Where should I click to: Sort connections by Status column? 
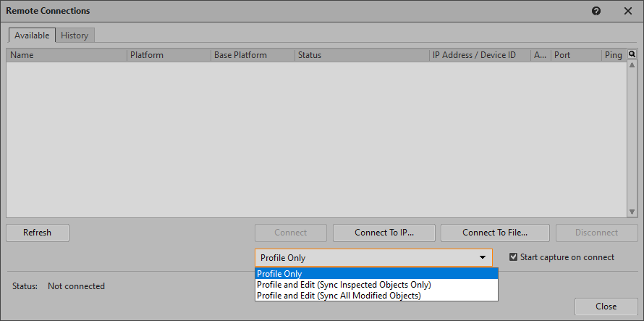tap(362, 55)
